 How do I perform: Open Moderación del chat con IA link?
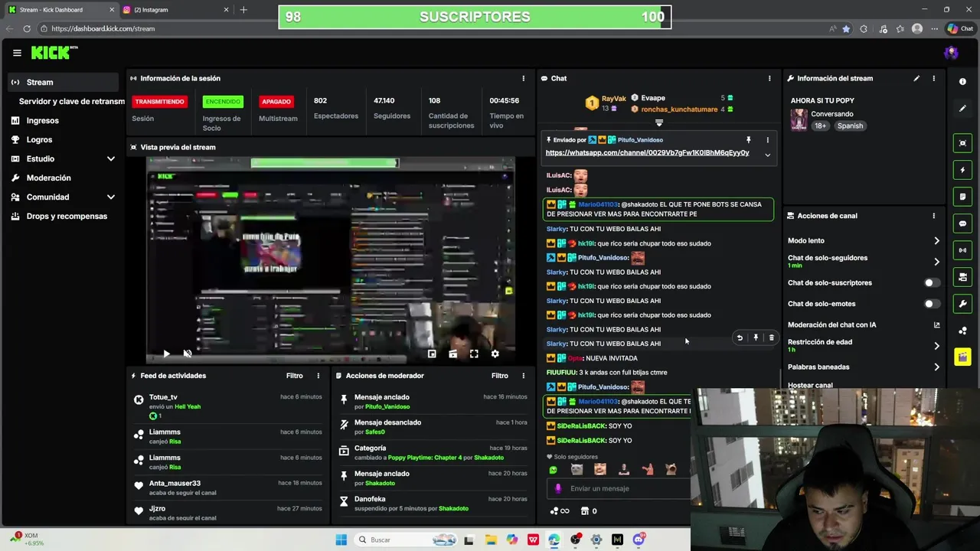coord(936,324)
